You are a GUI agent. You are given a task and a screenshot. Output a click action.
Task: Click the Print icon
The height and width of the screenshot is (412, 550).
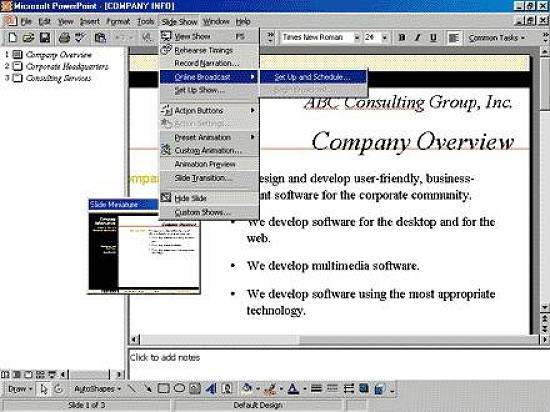[64, 38]
